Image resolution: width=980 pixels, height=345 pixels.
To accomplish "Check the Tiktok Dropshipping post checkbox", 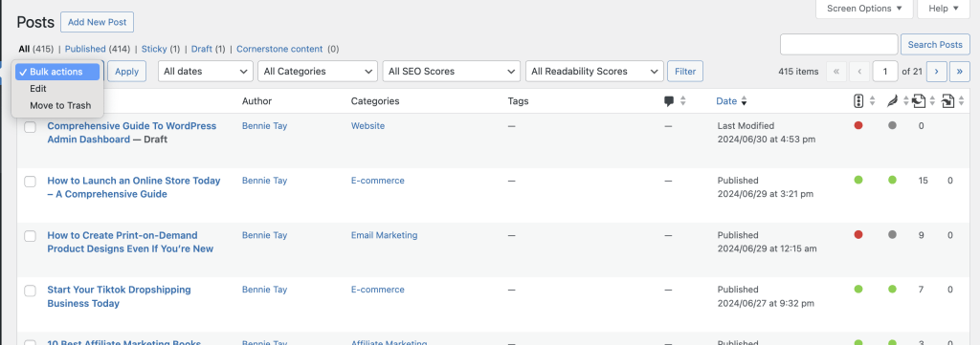I will (x=30, y=291).
